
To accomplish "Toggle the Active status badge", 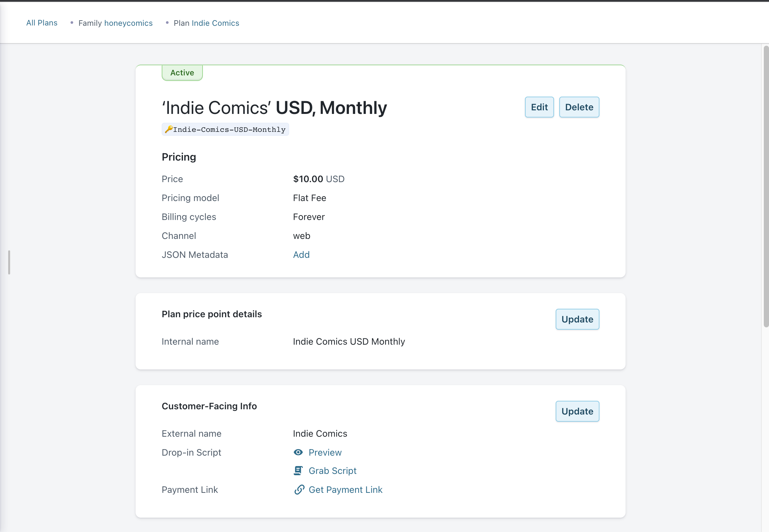I will click(182, 72).
